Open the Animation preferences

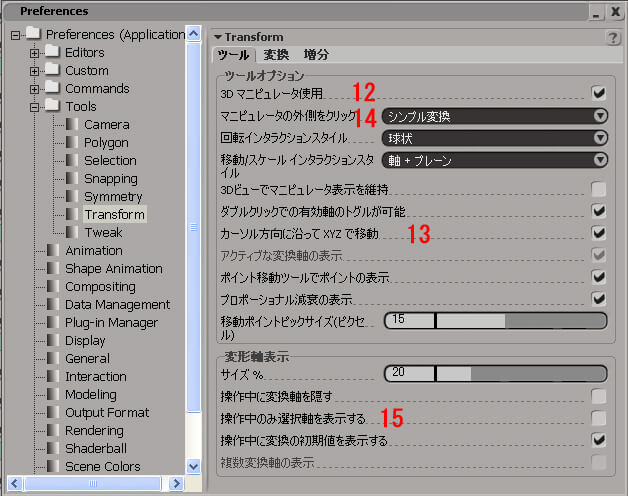tap(94, 250)
